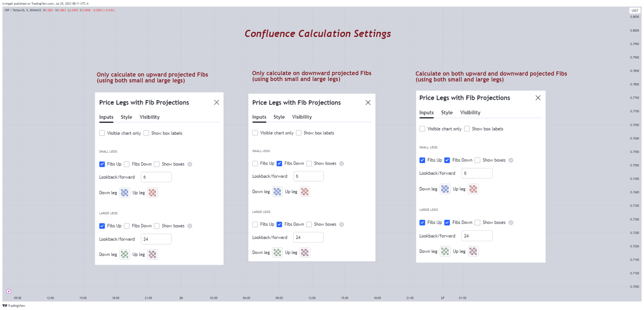Click the info icon beside Small Legs Show boxes in left dialog
Viewport: 644px width, 310px height.
190,164
